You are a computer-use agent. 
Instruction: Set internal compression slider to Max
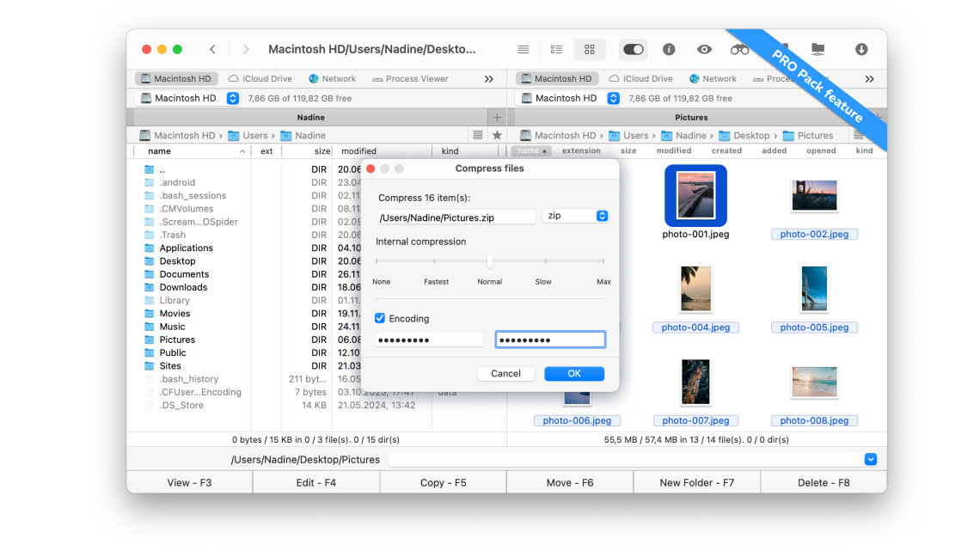[603, 260]
